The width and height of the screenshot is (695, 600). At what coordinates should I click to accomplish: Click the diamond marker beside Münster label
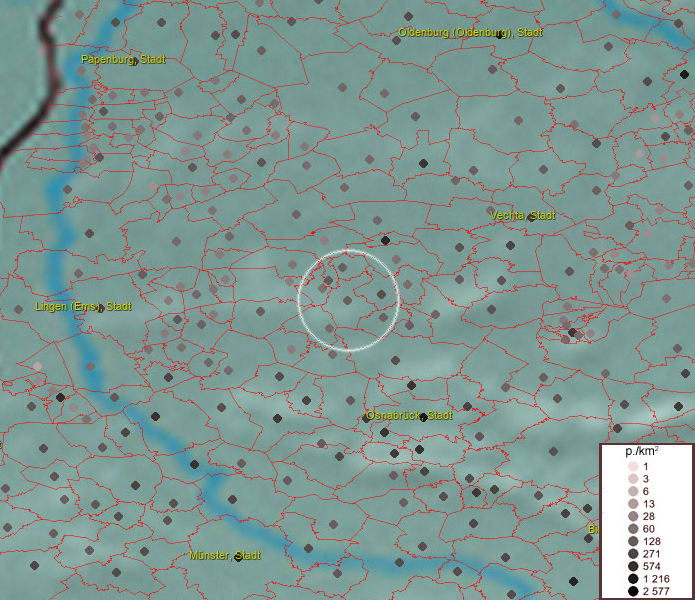[x=238, y=557]
